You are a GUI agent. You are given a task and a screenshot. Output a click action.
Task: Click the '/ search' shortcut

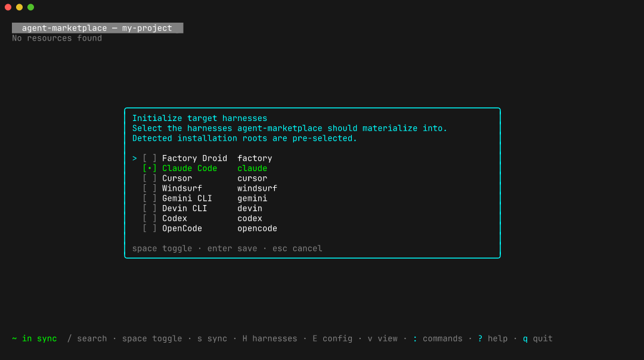(86, 339)
